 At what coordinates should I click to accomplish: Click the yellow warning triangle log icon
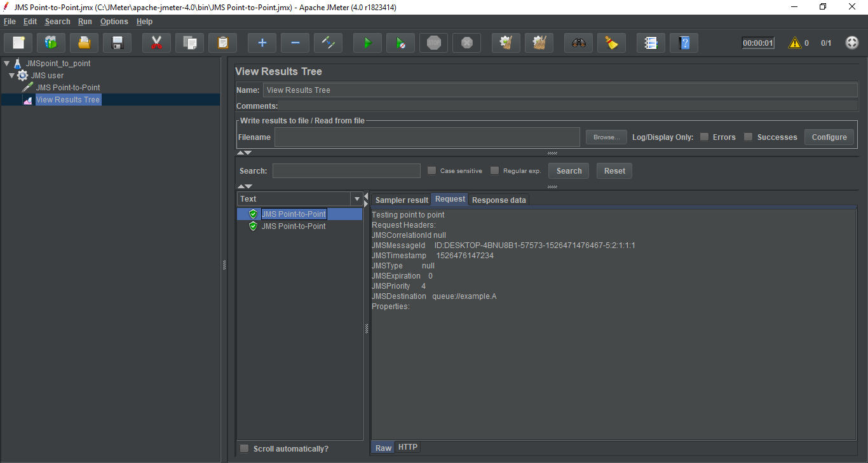pyautogui.click(x=795, y=43)
